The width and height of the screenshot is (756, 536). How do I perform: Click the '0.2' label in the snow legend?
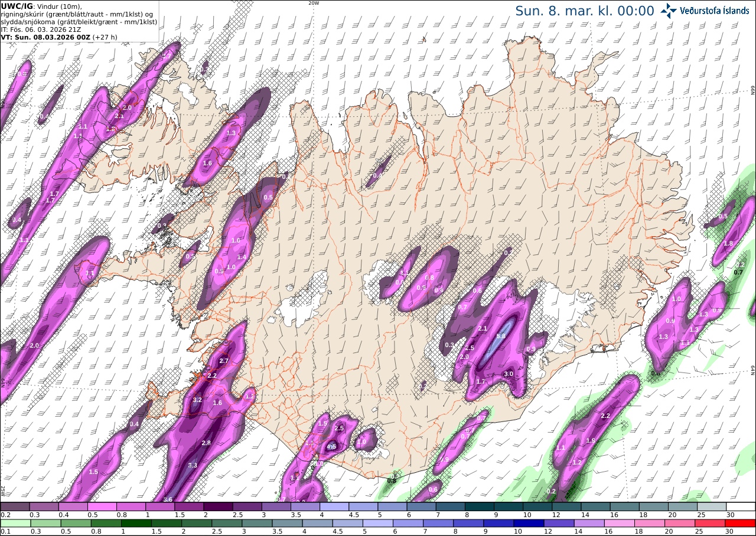[x=4, y=515]
